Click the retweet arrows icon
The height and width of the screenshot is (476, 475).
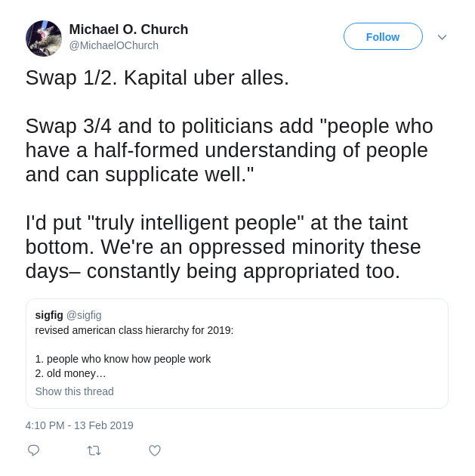[94, 450]
